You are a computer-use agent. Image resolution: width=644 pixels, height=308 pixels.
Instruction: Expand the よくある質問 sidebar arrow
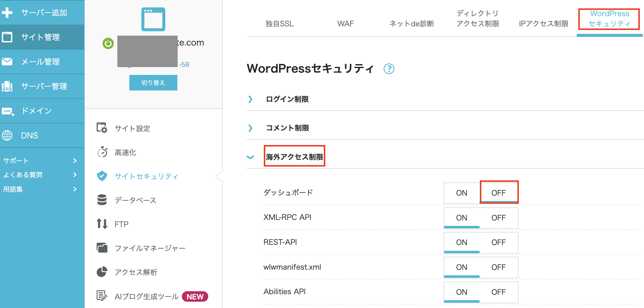point(75,175)
